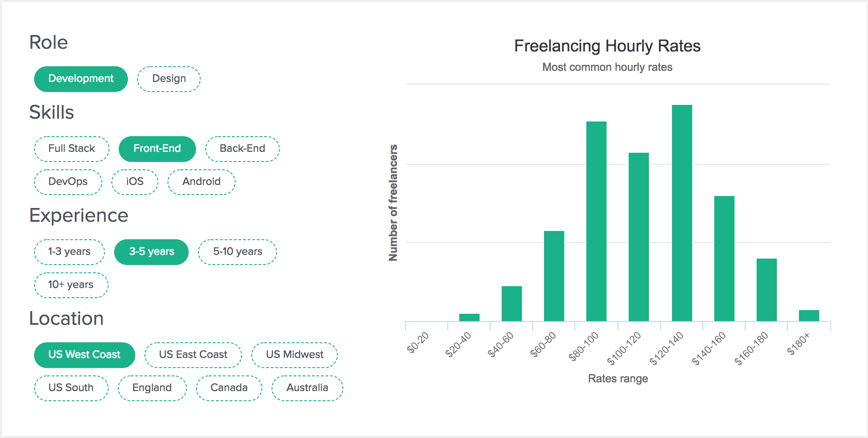Enable the Full Stack skill filter

coord(71,148)
